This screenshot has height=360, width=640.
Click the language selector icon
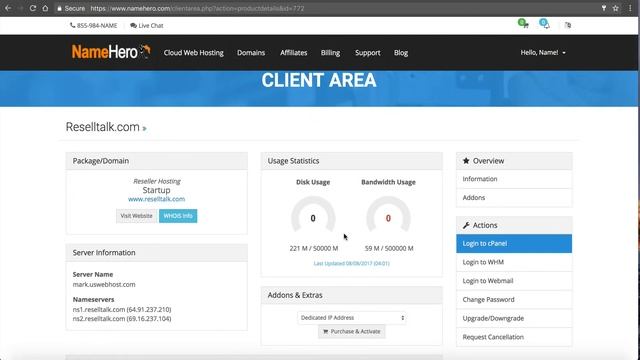pos(568,25)
